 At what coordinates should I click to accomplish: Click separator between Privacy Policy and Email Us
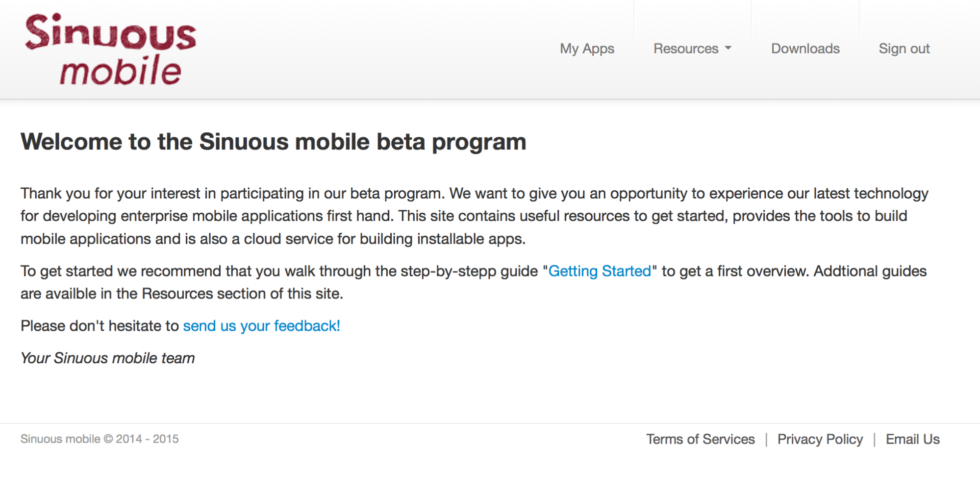pyautogui.click(x=874, y=440)
